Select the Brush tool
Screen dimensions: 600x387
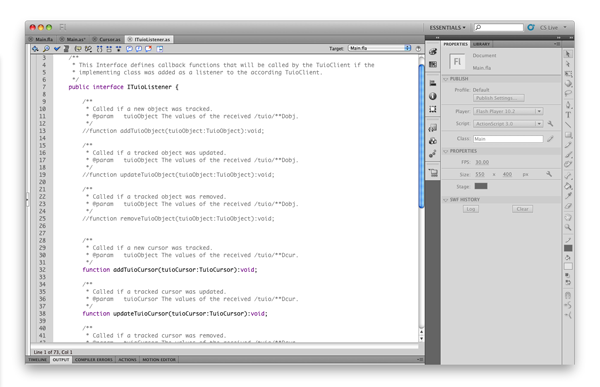click(x=568, y=155)
